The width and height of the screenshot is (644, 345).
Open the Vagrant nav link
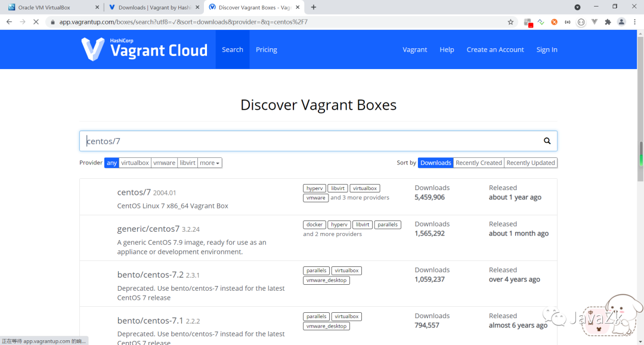point(415,49)
